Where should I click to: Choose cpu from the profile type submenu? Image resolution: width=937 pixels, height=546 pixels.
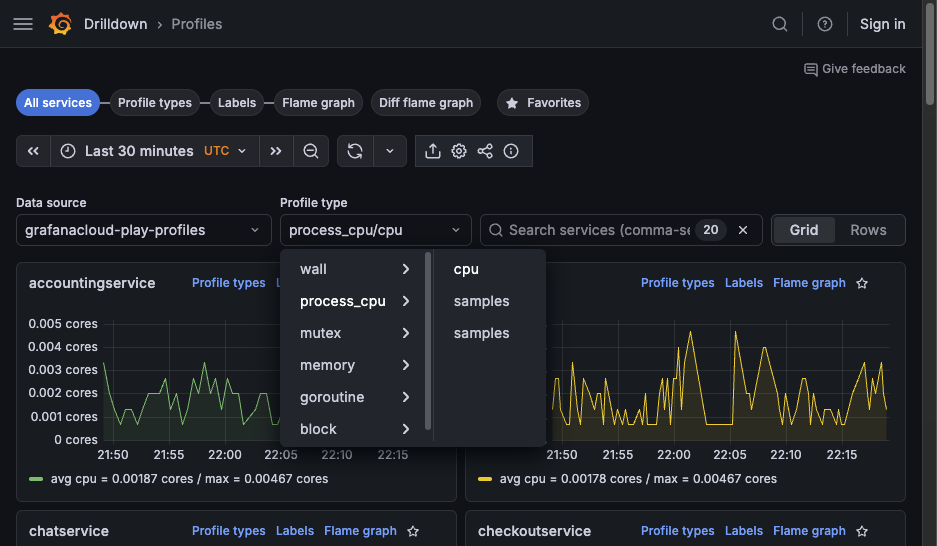point(466,269)
